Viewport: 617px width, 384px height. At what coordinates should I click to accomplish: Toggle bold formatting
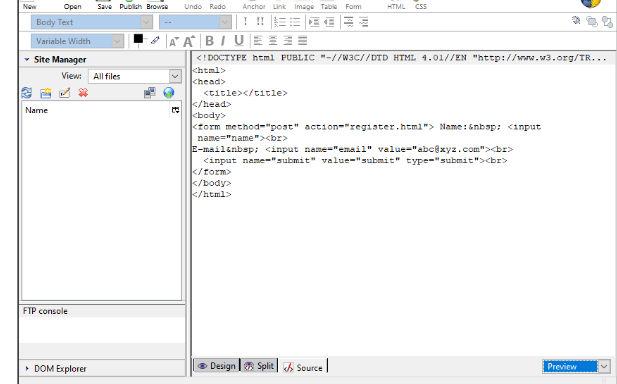[209, 41]
